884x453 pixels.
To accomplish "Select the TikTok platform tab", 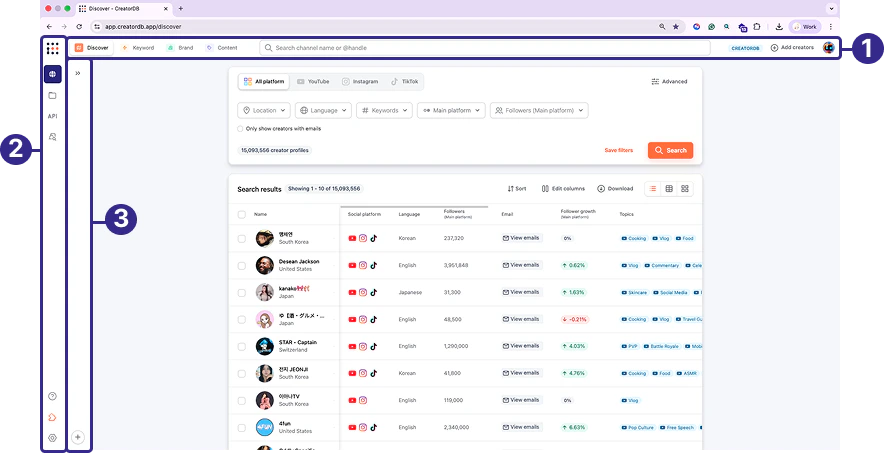I will click(405, 81).
